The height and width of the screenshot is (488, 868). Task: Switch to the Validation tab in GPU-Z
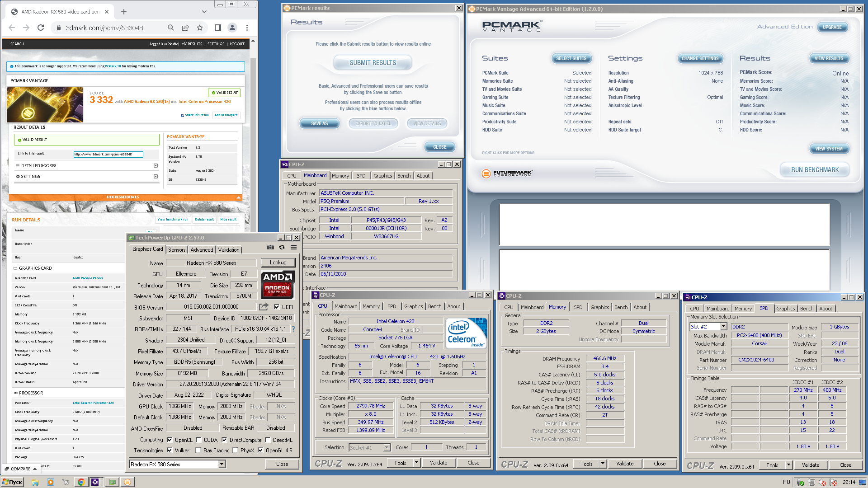[x=229, y=250]
